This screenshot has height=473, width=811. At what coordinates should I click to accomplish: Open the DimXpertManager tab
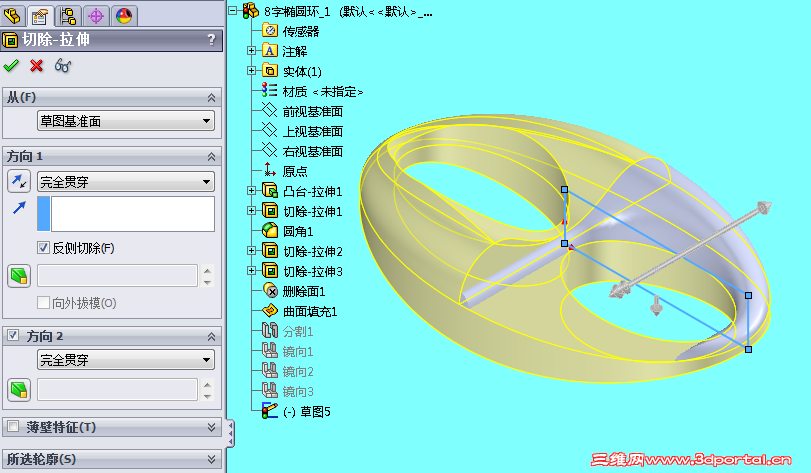(x=96, y=16)
